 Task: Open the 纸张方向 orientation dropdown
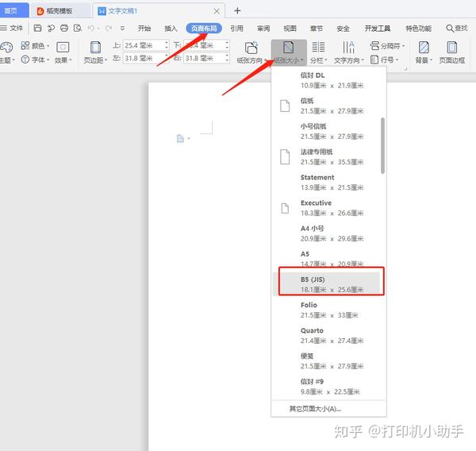(251, 52)
